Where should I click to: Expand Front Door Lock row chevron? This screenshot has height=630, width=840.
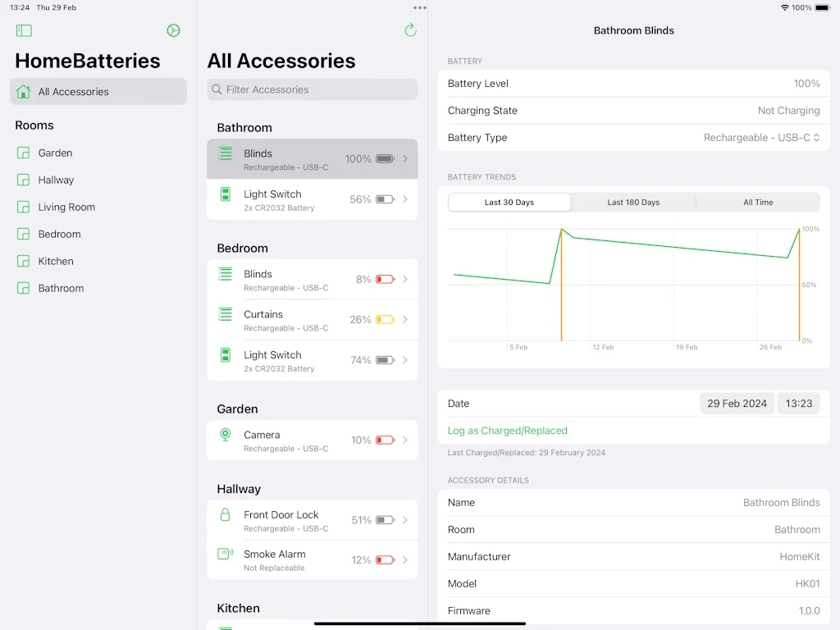(x=405, y=519)
